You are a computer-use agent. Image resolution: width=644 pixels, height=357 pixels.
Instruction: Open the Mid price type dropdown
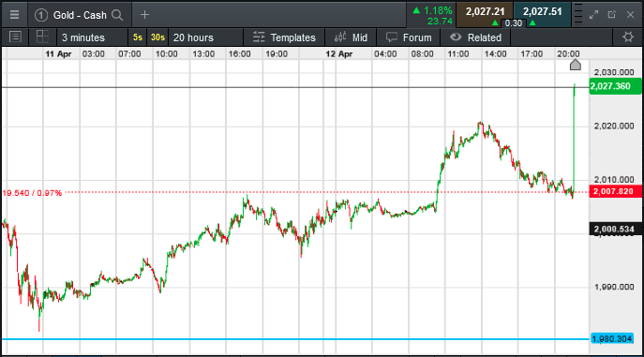click(351, 37)
